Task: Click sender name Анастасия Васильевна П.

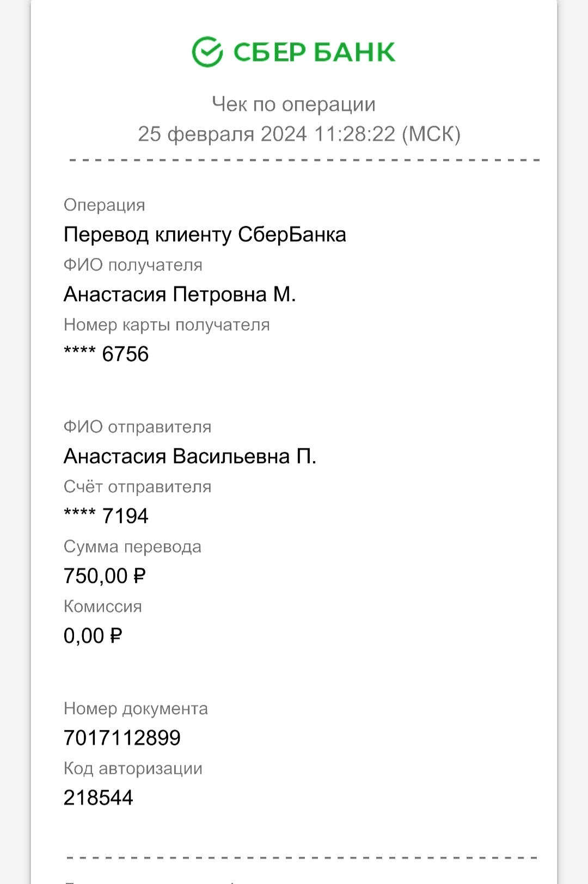Action: click(x=190, y=456)
